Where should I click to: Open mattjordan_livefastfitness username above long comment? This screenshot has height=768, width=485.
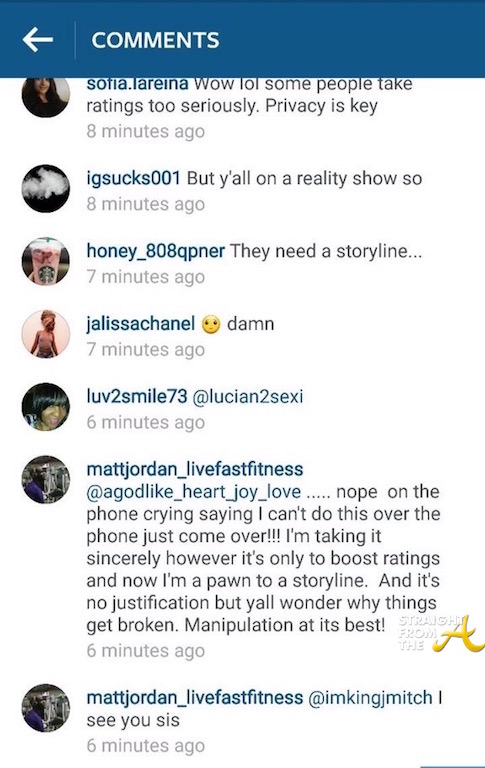194,469
